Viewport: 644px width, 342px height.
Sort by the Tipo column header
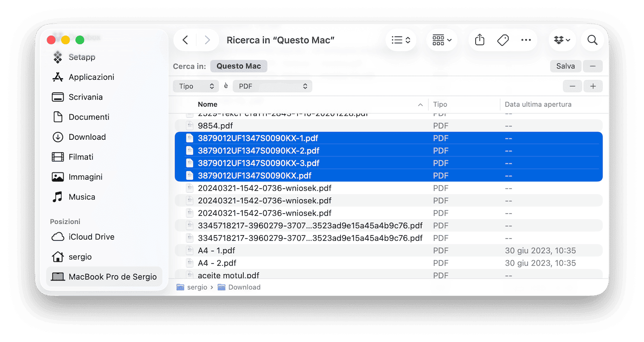440,104
